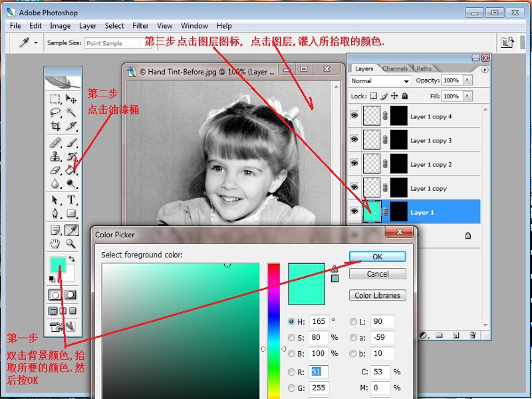
Task: Open the Filter menu
Action: click(x=140, y=26)
